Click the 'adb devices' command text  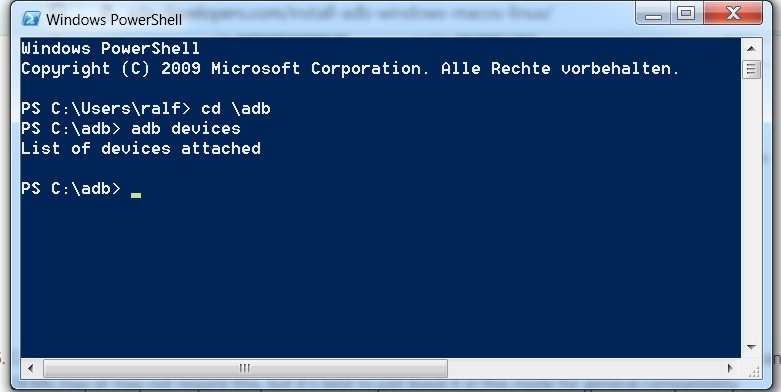[185, 129]
